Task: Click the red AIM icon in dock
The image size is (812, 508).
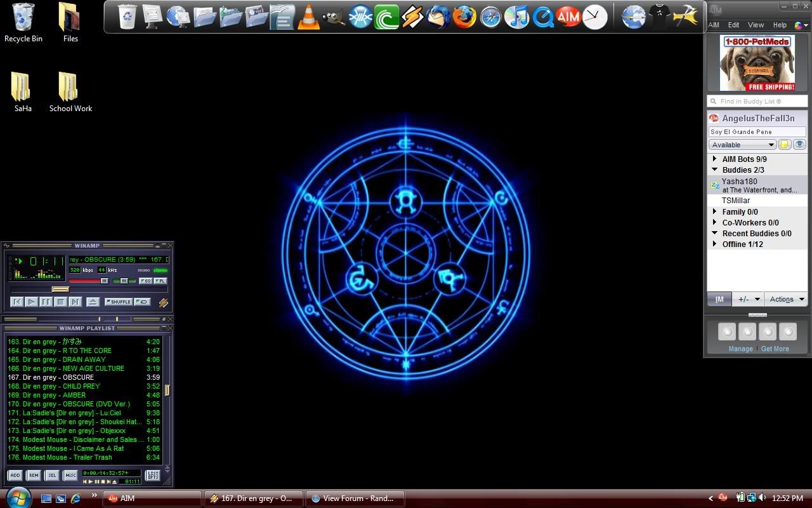Action: coord(568,17)
